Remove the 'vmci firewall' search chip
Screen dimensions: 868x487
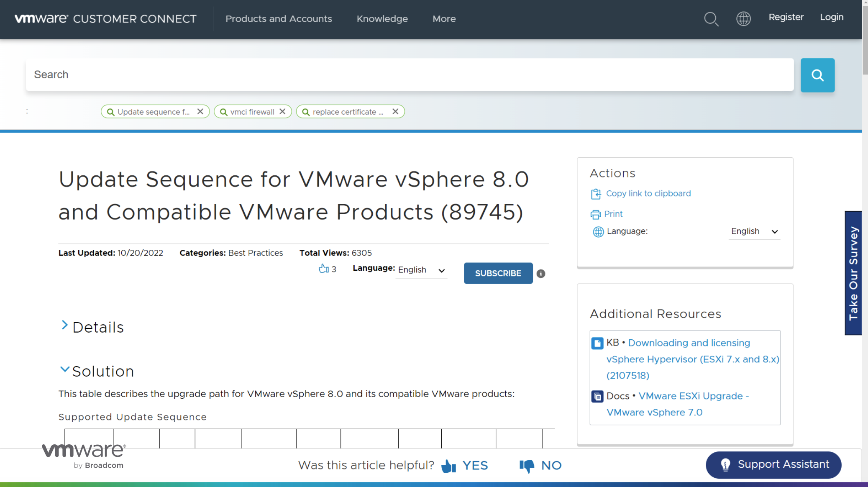(x=282, y=112)
